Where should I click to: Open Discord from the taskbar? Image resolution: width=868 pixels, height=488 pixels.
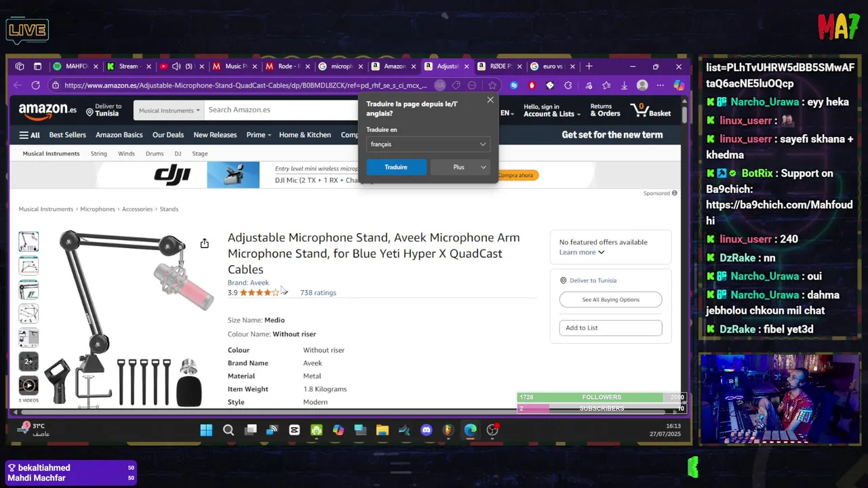tap(426, 430)
